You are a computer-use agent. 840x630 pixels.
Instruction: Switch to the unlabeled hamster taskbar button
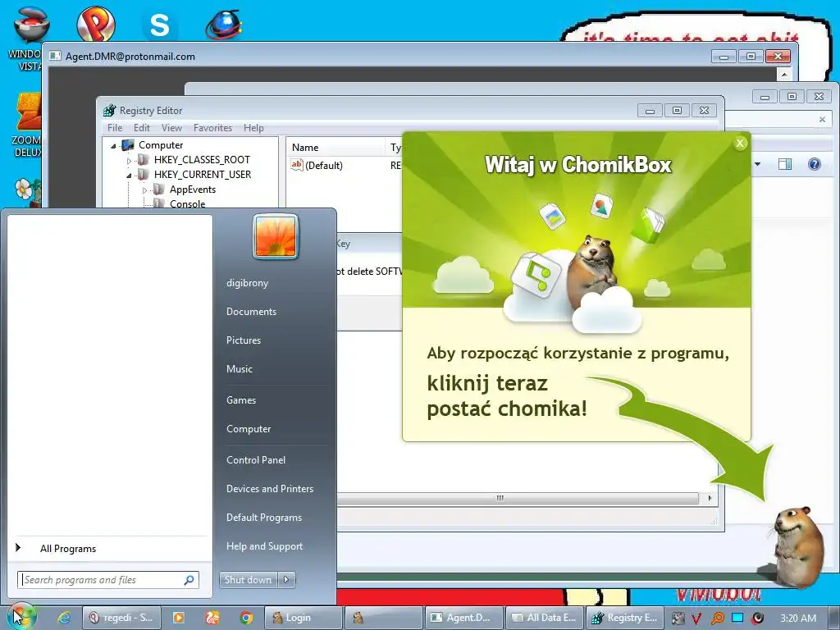(383, 618)
